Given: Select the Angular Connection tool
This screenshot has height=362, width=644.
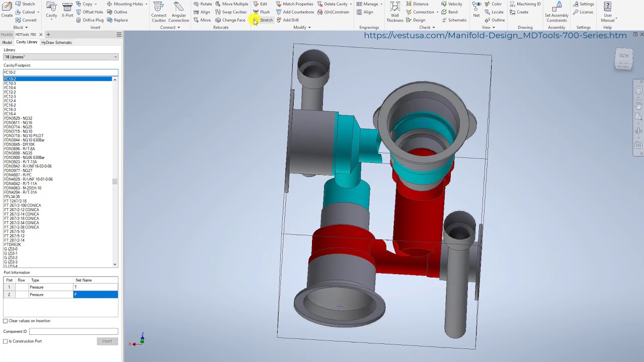Looking at the screenshot, I should (179, 12).
